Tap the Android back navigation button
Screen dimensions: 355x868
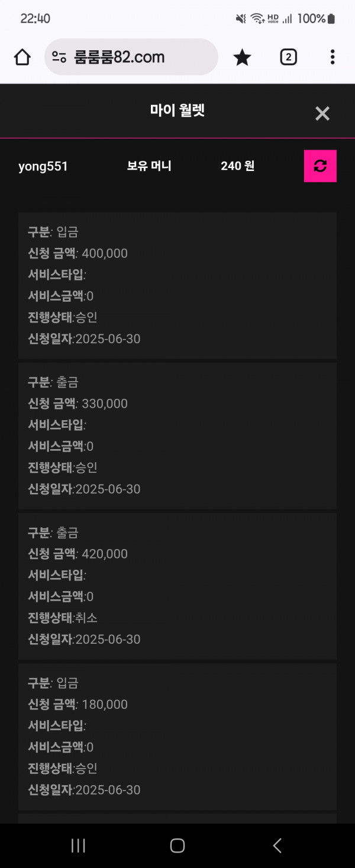277,846
